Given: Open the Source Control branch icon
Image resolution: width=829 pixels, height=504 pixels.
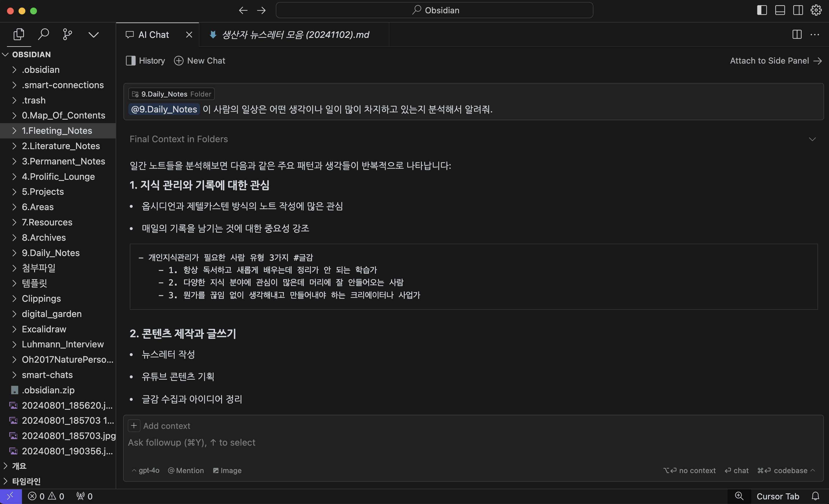Looking at the screenshot, I should [67, 34].
